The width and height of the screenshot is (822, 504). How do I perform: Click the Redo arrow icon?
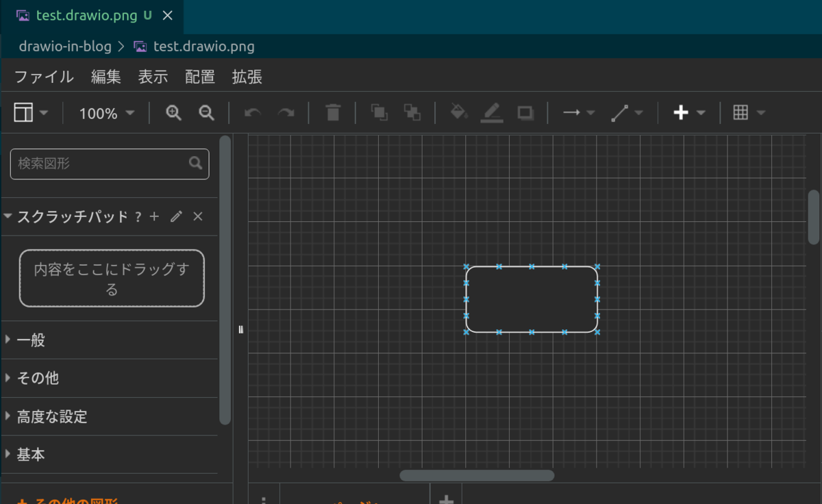pos(286,112)
